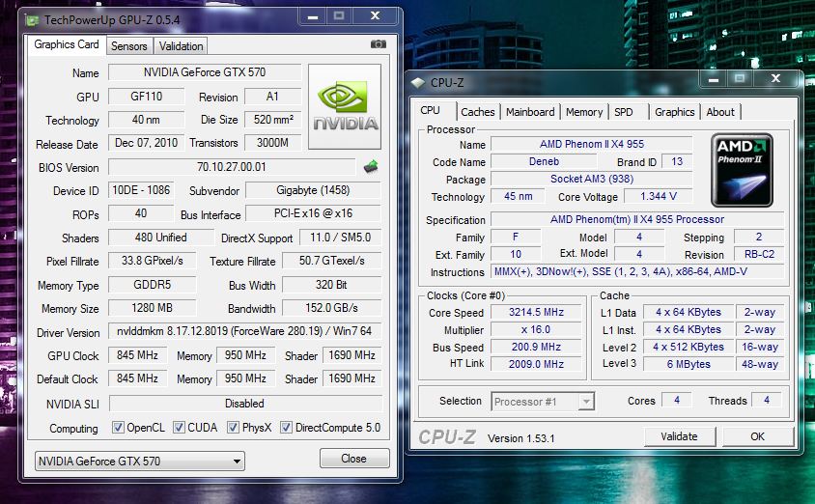815x504 pixels.
Task: Click the Bus Speed value 200.9 MHz
Action: (x=536, y=347)
